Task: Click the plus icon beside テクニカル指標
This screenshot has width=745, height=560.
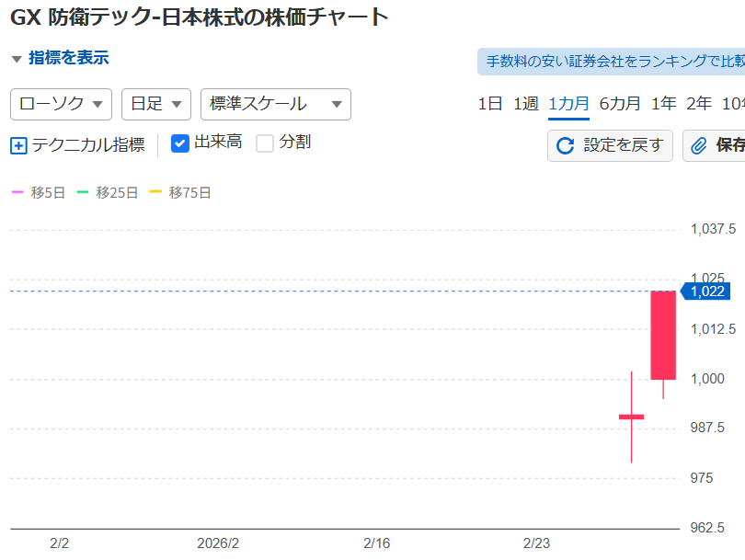Action: [x=19, y=145]
